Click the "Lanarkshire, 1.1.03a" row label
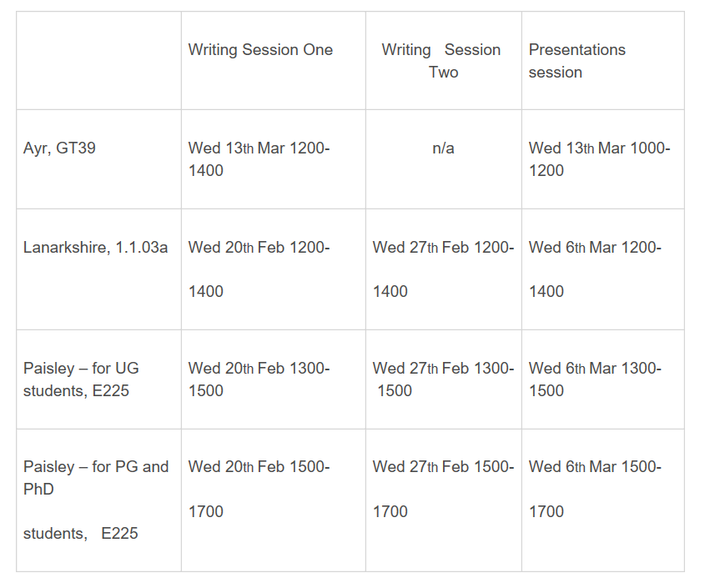This screenshot has width=705, height=588. (95, 248)
